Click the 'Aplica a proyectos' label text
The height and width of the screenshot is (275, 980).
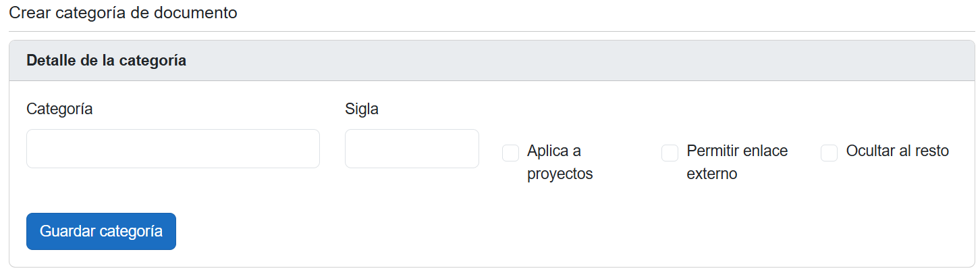tap(560, 162)
